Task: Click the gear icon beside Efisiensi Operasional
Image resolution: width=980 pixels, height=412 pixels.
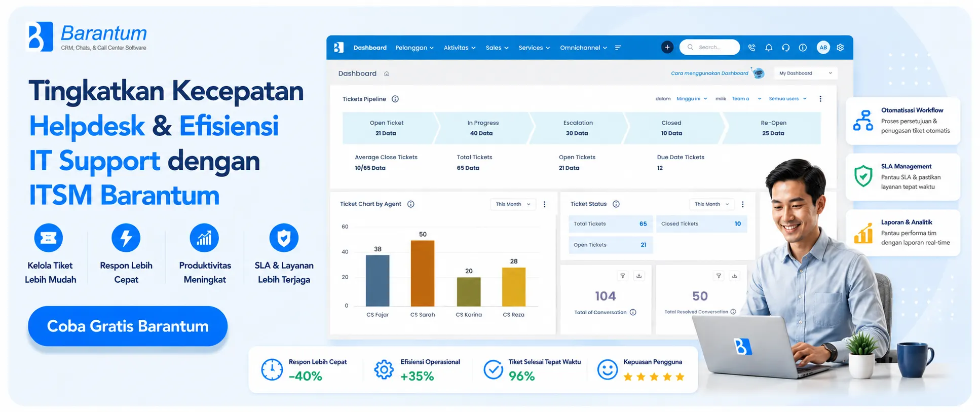Action: pos(384,369)
